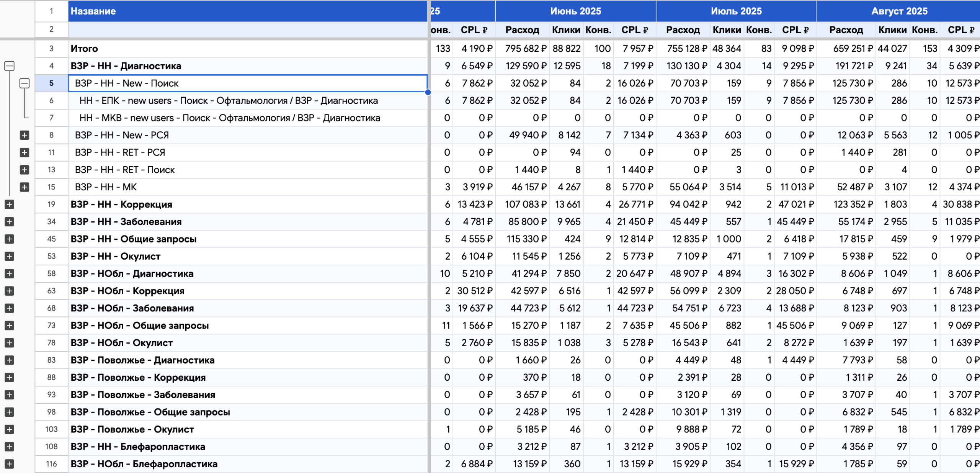Expand the ВЗР - НН - Заболевания group
Image resolution: width=980 pixels, height=473 pixels.
click(10, 222)
